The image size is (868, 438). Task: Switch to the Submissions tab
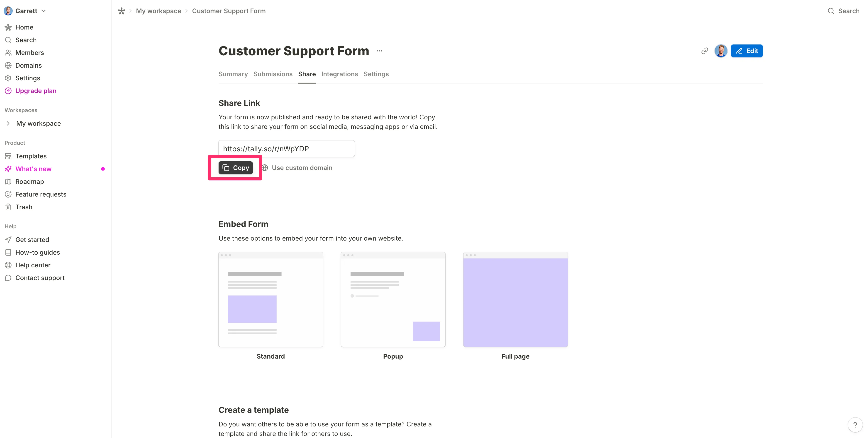pos(273,74)
